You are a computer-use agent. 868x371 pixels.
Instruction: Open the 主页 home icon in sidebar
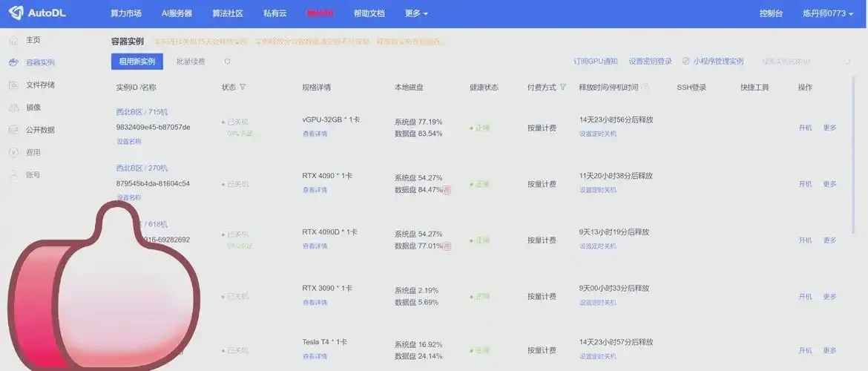click(14, 40)
